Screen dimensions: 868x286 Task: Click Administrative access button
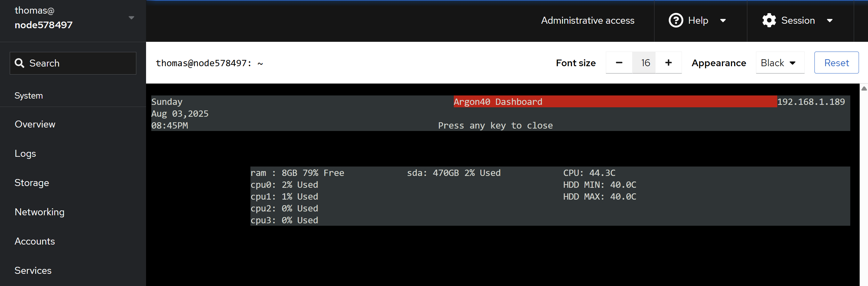(x=588, y=21)
